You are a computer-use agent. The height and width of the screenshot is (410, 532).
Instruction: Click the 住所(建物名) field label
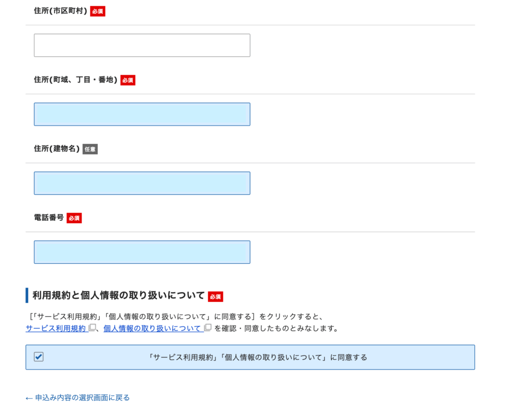point(57,149)
